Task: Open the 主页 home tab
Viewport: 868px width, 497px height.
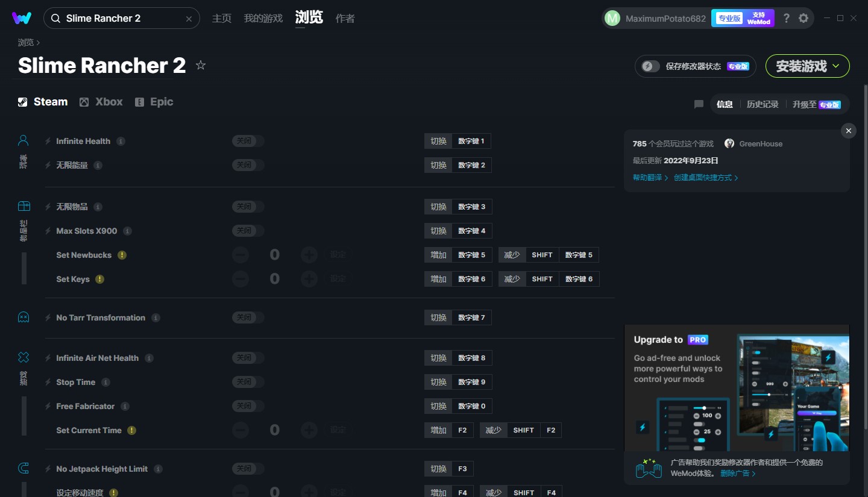Action: click(x=222, y=18)
